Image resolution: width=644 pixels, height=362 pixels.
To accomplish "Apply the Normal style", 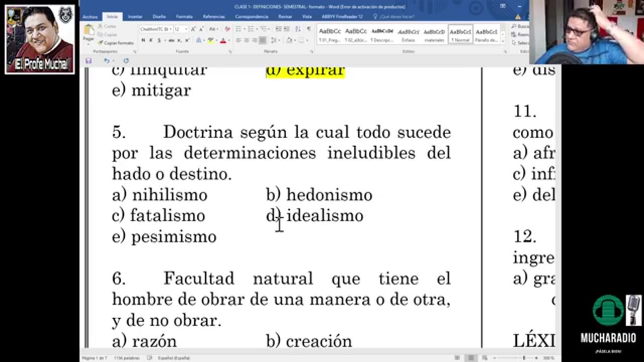I will click(460, 34).
